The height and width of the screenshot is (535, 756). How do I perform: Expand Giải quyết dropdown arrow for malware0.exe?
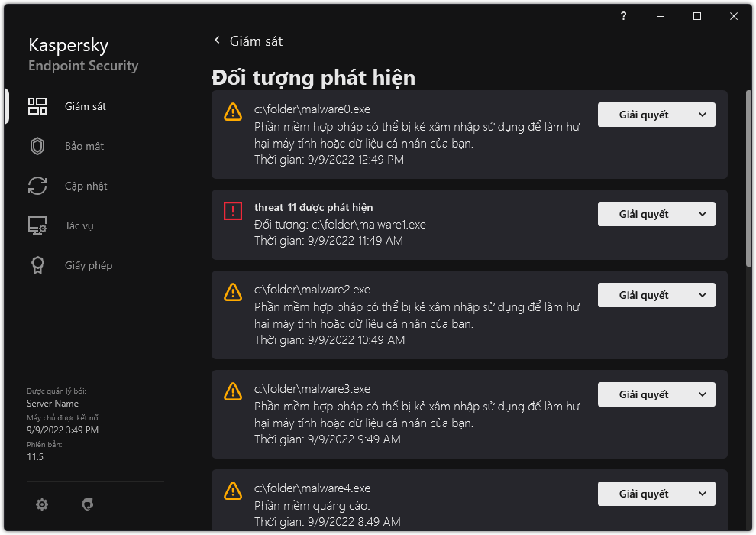click(702, 115)
